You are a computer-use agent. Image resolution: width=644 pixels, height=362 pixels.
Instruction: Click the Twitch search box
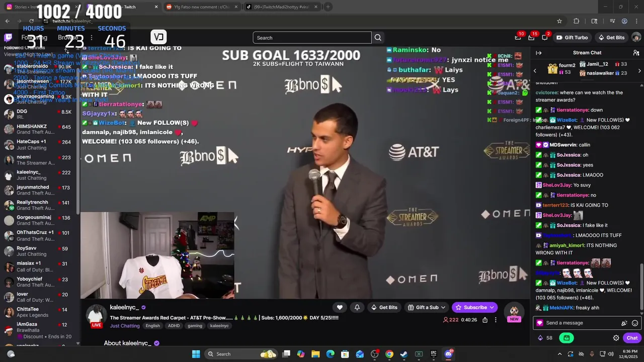point(312,38)
